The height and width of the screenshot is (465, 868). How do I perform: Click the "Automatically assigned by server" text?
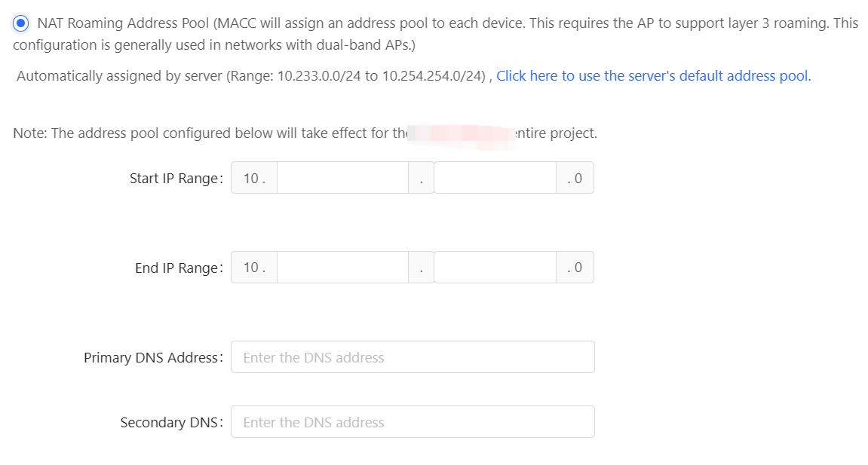(x=119, y=76)
